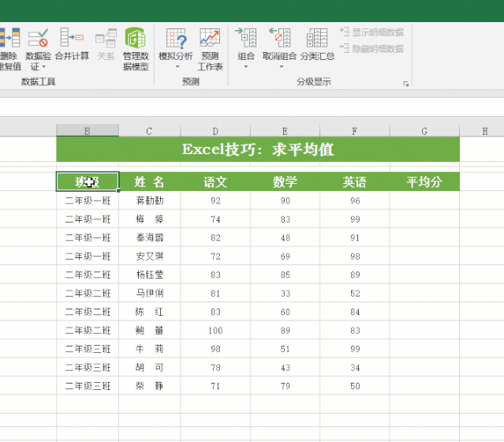
Task: Select the name cell 陈 红
Action: click(149, 312)
